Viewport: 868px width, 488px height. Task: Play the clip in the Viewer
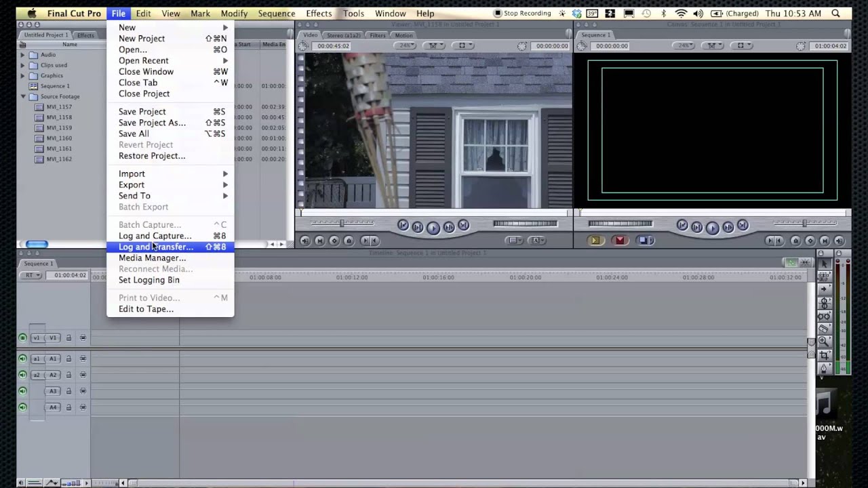point(433,228)
